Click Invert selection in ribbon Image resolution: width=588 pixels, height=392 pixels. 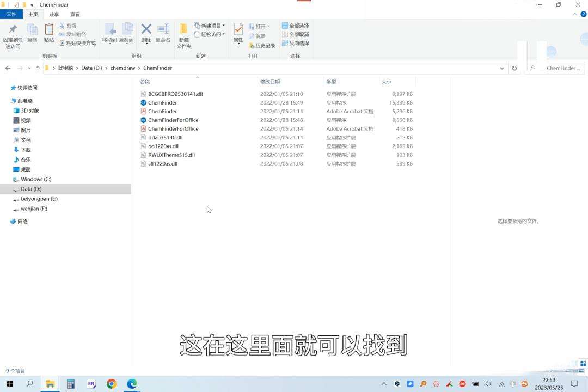pyautogui.click(x=296, y=43)
